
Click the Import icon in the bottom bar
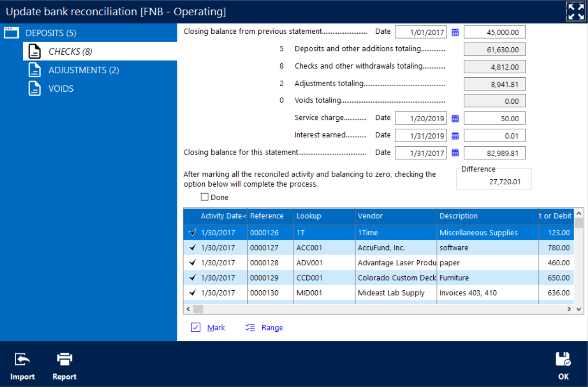tap(22, 359)
